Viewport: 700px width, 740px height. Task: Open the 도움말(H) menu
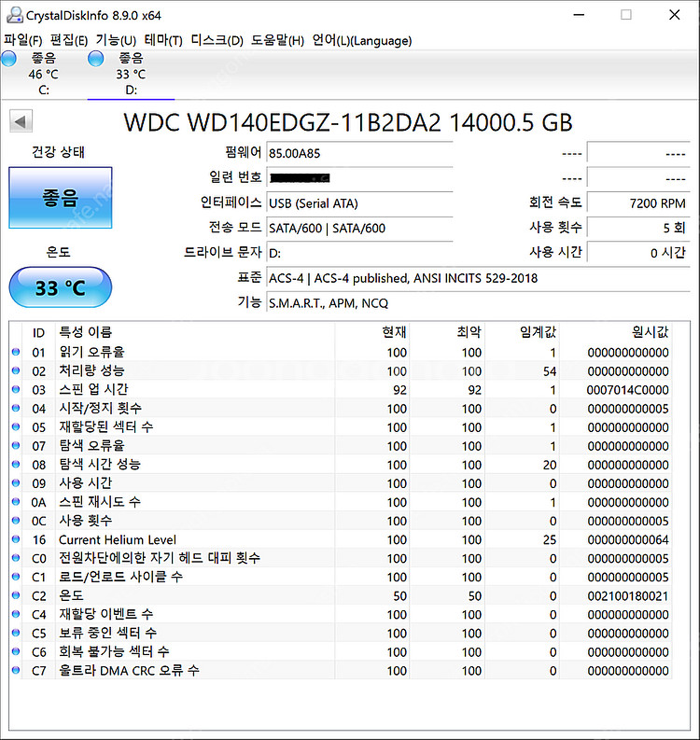click(277, 40)
